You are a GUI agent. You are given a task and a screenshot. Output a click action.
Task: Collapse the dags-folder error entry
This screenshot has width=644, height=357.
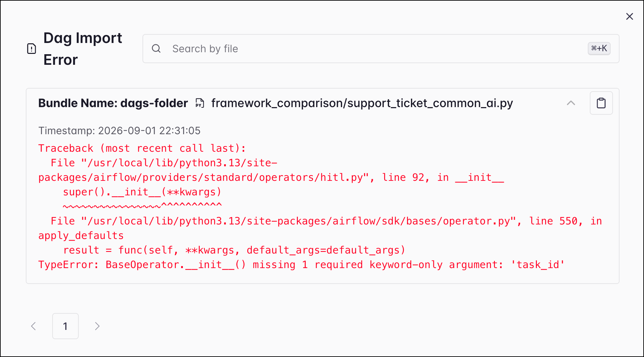[571, 103]
